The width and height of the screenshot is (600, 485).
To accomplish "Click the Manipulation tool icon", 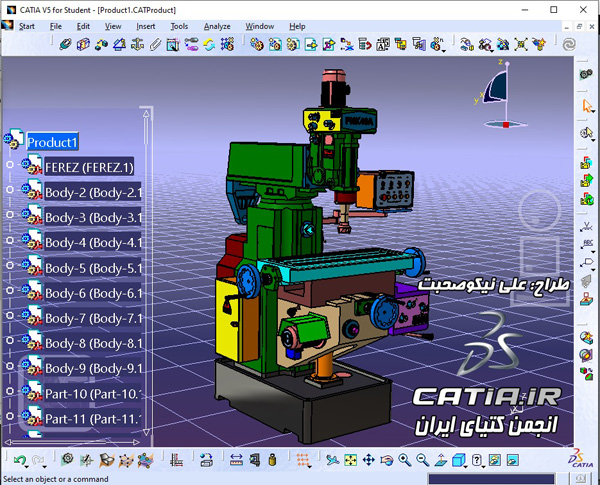I will (x=466, y=44).
